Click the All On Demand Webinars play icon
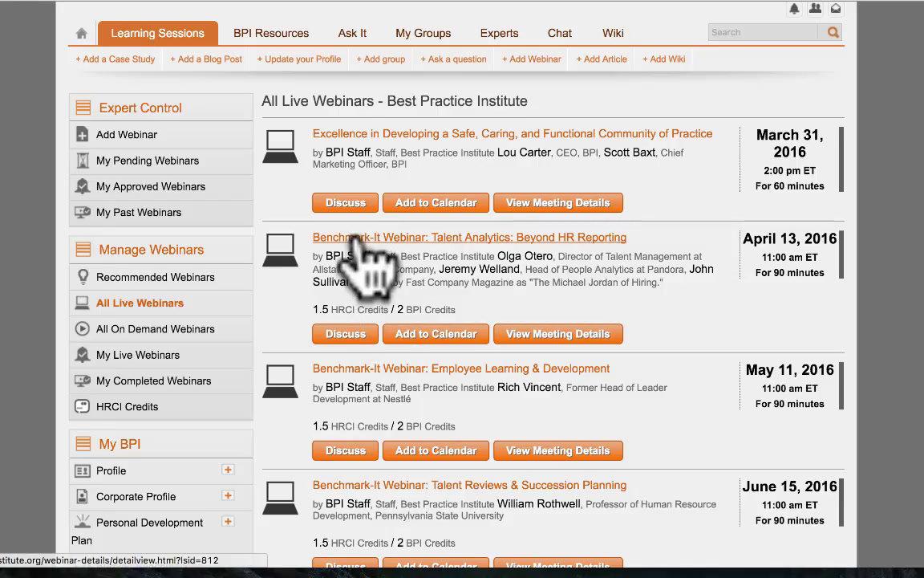Image resolution: width=924 pixels, height=578 pixels. tap(83, 329)
